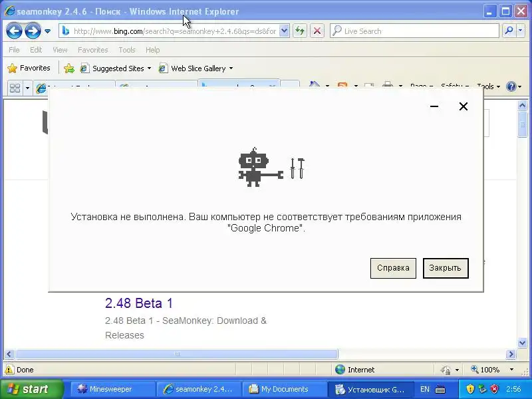This screenshot has width=532, height=399.
Task: Open the Tools dropdown in command bar
Action: [489, 86]
